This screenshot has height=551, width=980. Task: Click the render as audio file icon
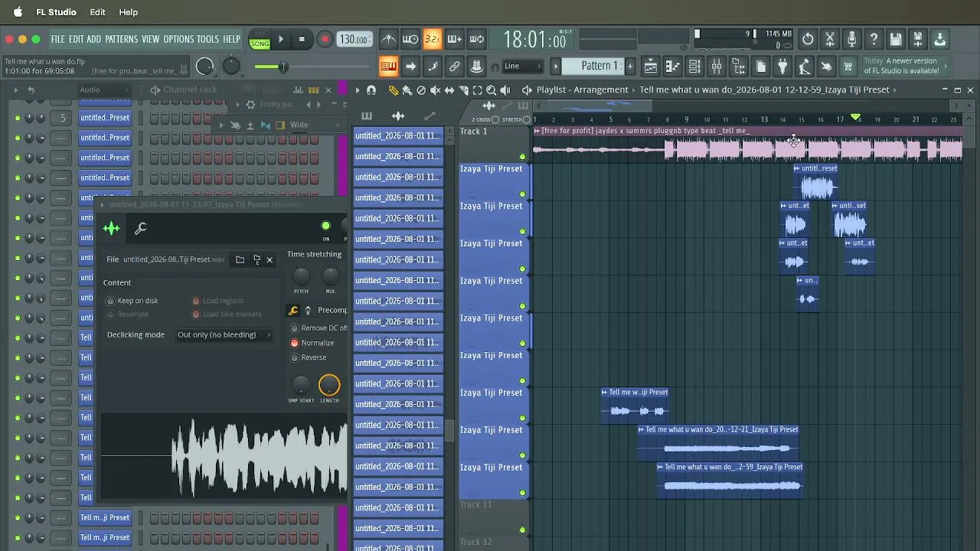coord(917,39)
